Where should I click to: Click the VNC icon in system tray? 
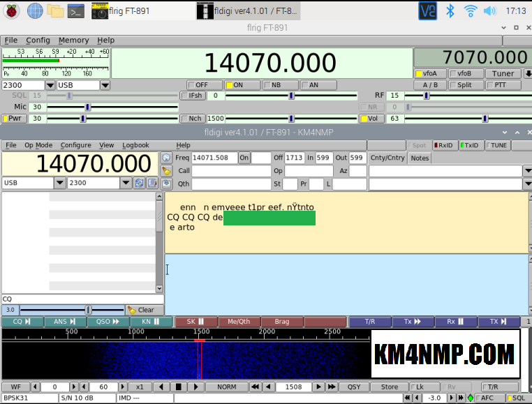point(427,10)
